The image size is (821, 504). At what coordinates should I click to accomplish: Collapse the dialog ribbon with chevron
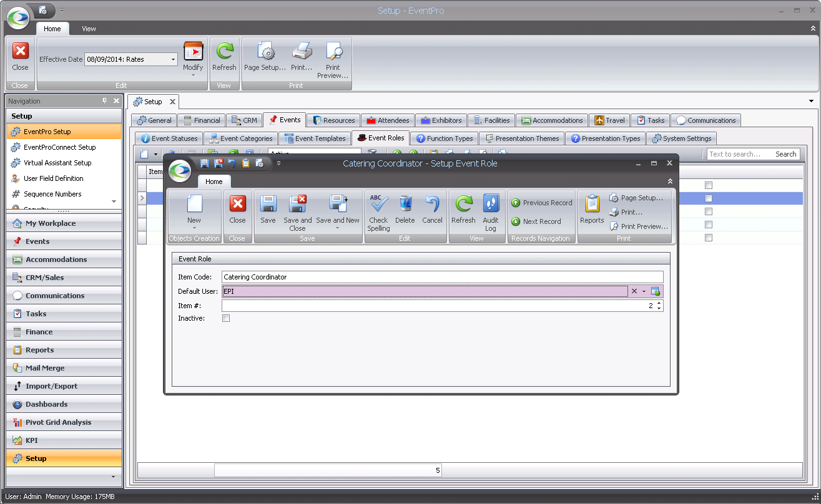670,181
